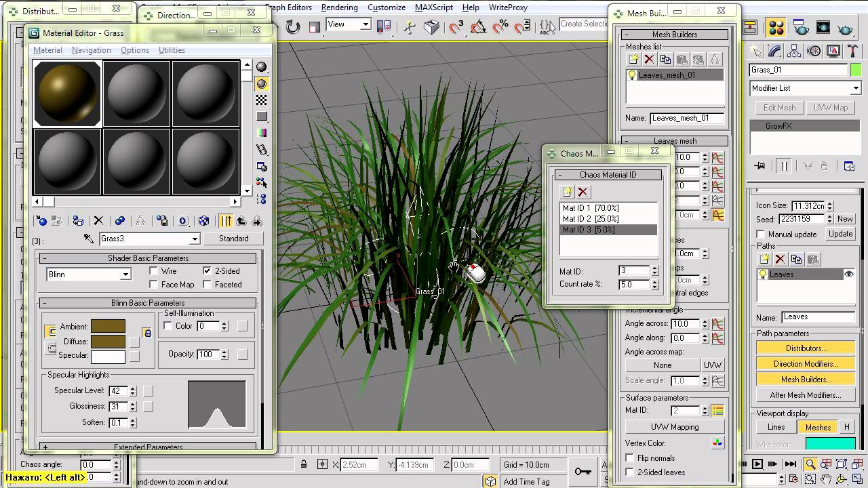Open the Grass3 material name dropdown
This screenshot has width=868, height=488.
pos(195,239)
